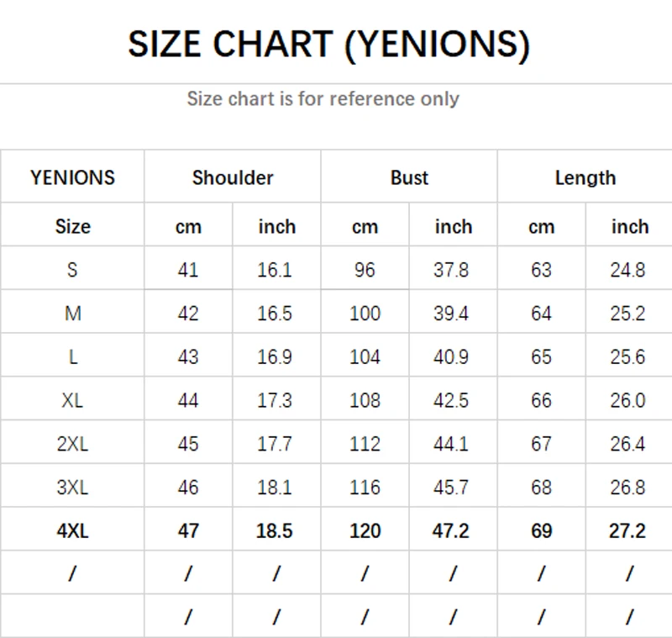Viewport: 672px width, 638px height.
Task: Select the Shoulder column header
Action: point(233,177)
